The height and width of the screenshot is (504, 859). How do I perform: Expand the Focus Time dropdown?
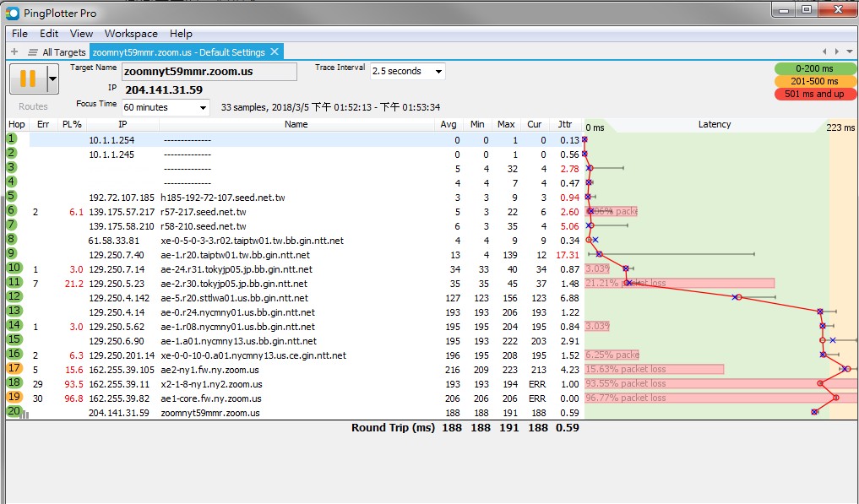pyautogui.click(x=203, y=107)
